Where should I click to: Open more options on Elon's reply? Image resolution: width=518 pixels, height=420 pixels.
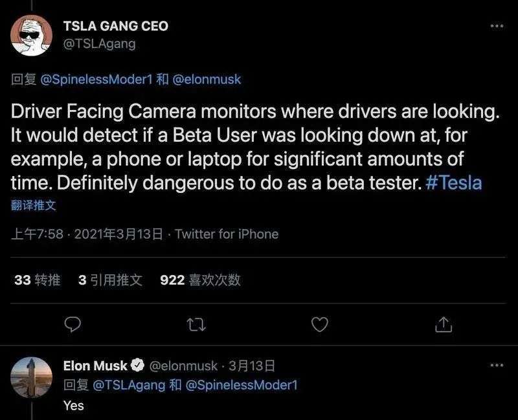coord(497,366)
